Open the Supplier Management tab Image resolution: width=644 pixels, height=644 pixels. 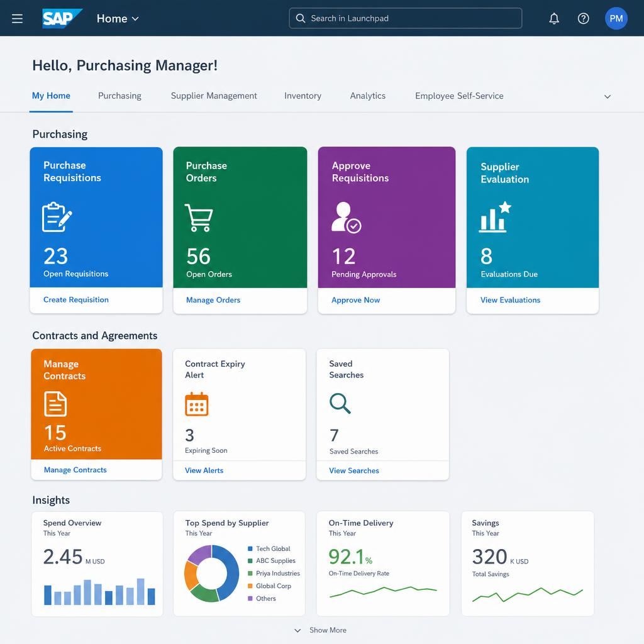coord(214,96)
